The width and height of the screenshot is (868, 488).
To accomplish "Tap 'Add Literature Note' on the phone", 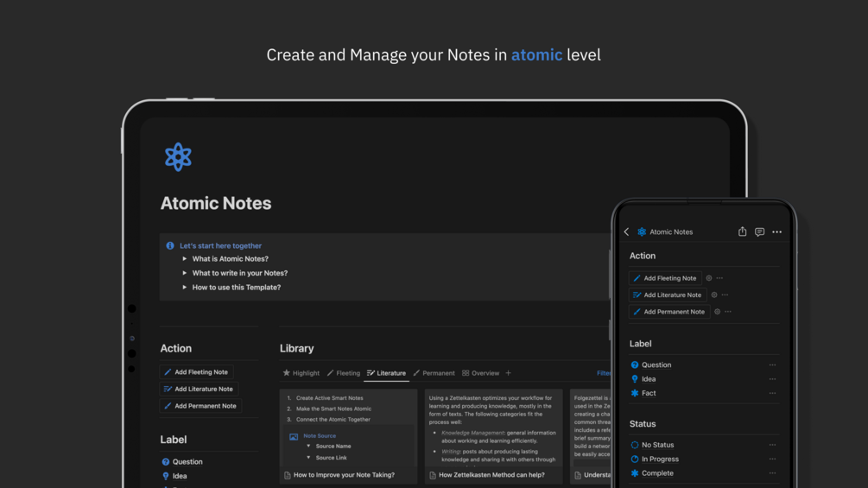I will pyautogui.click(x=668, y=295).
